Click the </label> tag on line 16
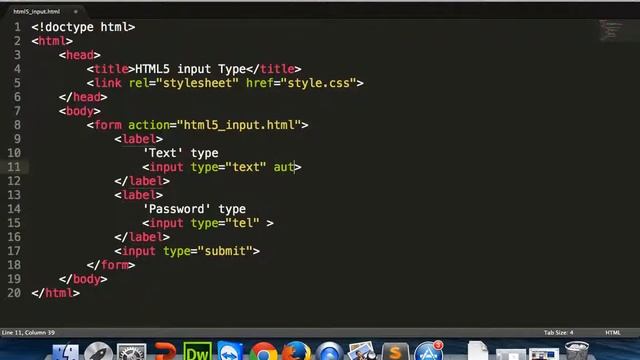640x360 pixels. [x=142, y=237]
